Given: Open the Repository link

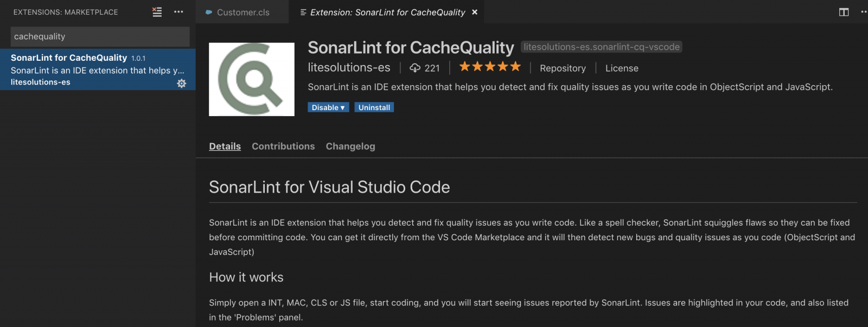Looking at the screenshot, I should [x=563, y=68].
